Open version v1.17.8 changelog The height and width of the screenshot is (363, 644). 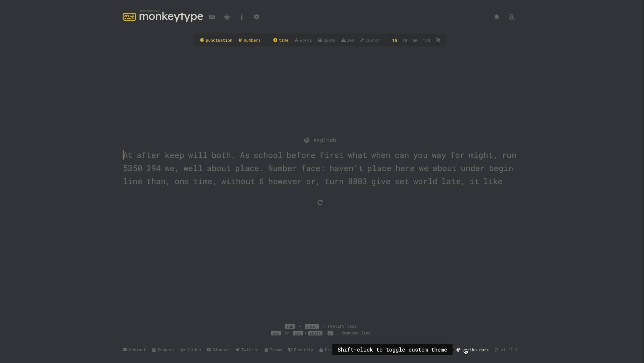(x=506, y=350)
